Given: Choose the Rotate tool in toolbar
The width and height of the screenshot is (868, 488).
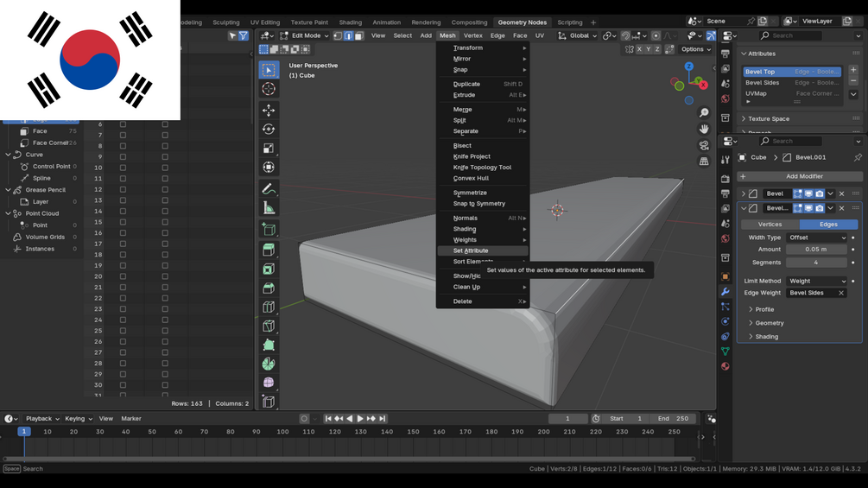Looking at the screenshot, I should (269, 129).
